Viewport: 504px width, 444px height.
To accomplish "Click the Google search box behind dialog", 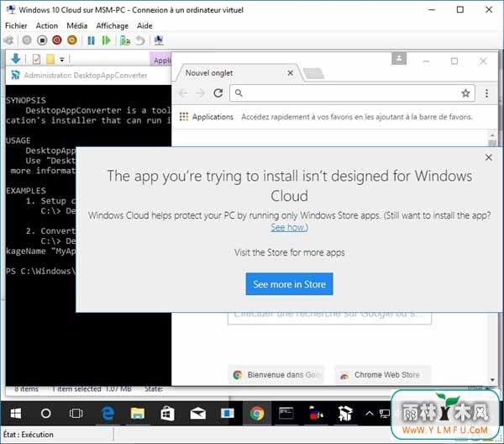I will coord(329,318).
